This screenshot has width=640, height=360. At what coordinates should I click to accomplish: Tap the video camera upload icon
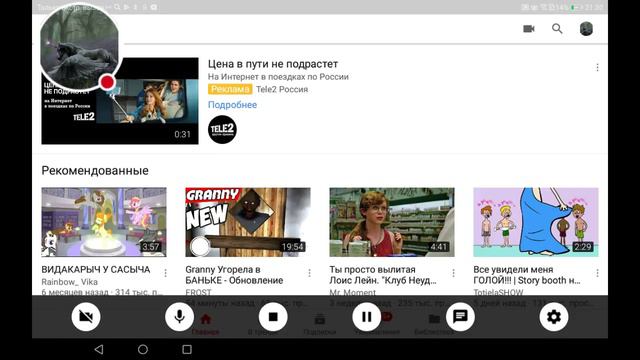tap(529, 29)
